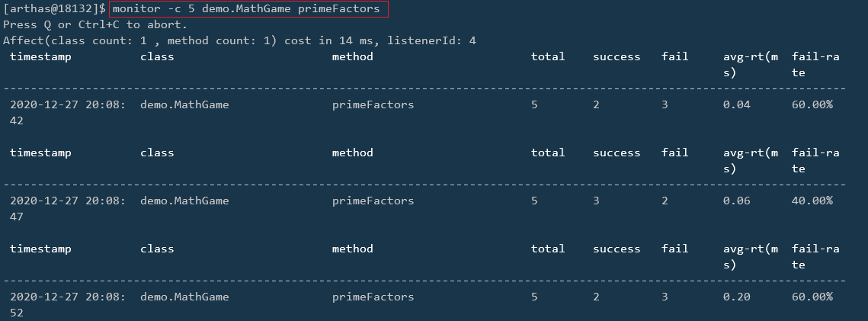Click the topmost "success" column header
868x321 pixels.
[x=617, y=56]
